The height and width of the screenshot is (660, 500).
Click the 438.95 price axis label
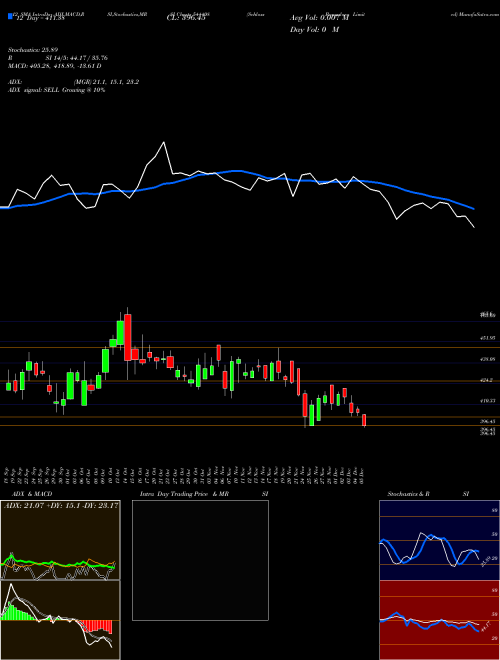(489, 359)
